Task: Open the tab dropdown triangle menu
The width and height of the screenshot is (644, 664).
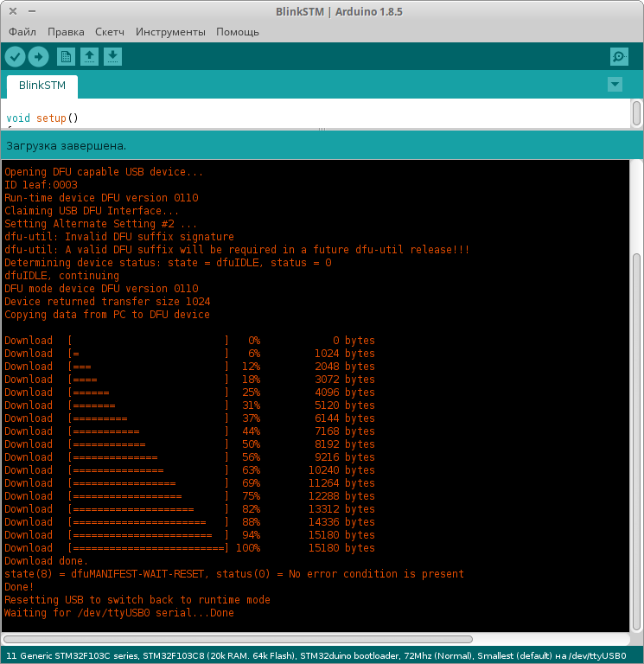Action: click(x=615, y=84)
